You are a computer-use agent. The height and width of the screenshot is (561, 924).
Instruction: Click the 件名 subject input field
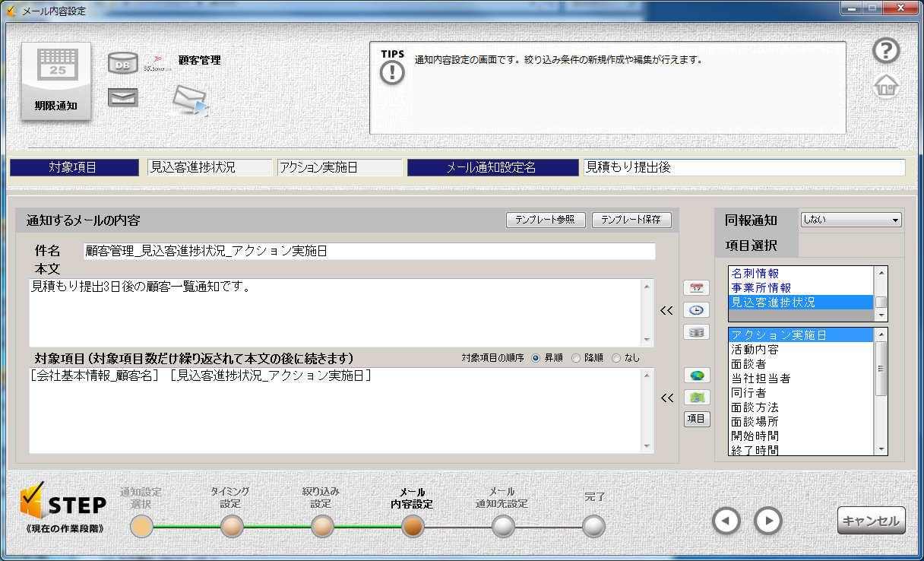[x=369, y=252]
